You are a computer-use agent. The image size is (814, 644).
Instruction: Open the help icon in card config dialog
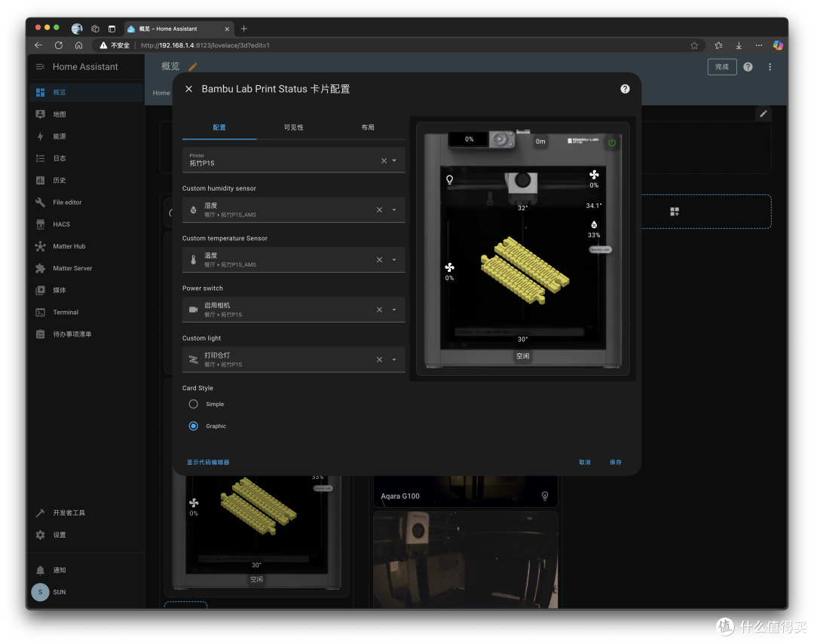coord(625,89)
